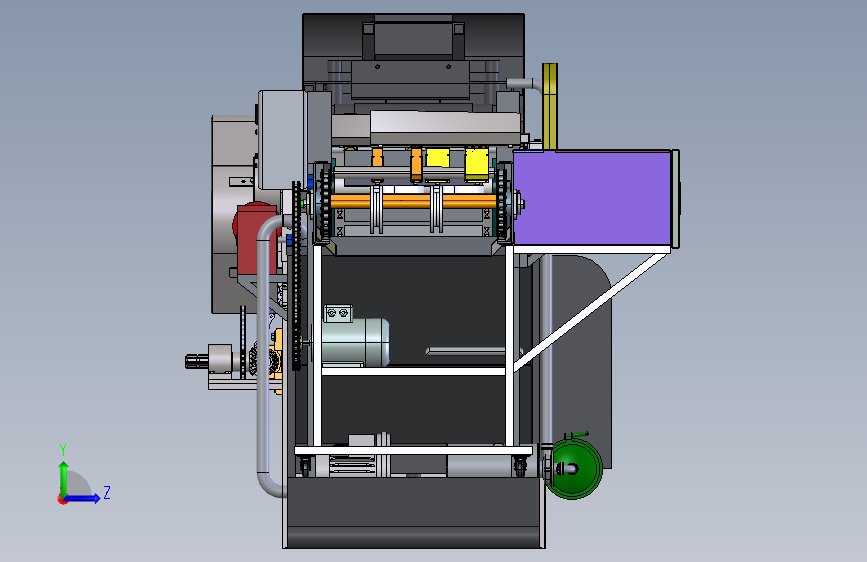Pick the green handwheel on the machine
This screenshot has height=562, width=867.
pos(574,469)
